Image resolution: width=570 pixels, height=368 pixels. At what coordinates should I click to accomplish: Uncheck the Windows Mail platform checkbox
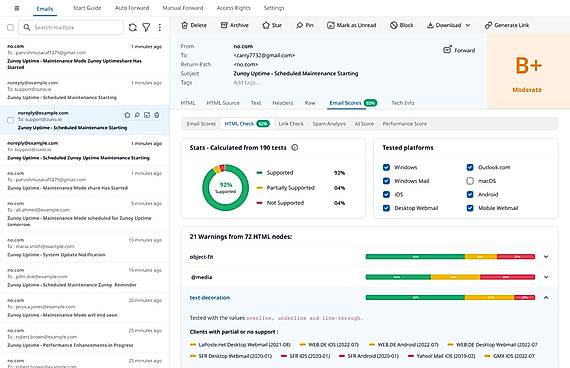386,181
